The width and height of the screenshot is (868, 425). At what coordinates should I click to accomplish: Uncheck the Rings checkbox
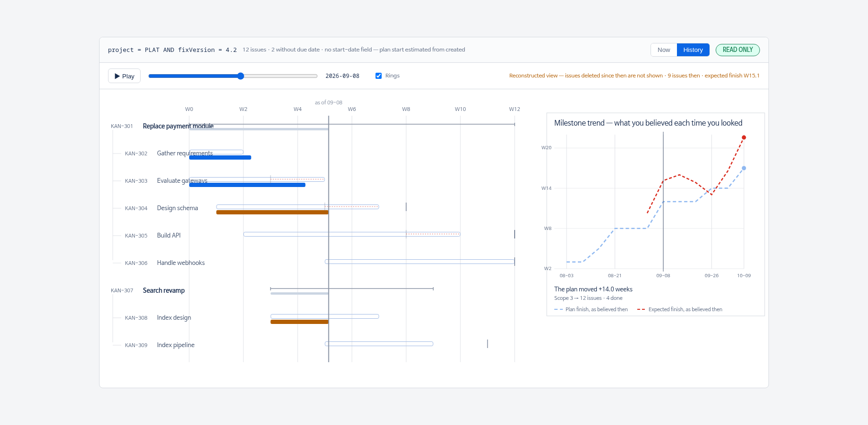[x=378, y=76]
